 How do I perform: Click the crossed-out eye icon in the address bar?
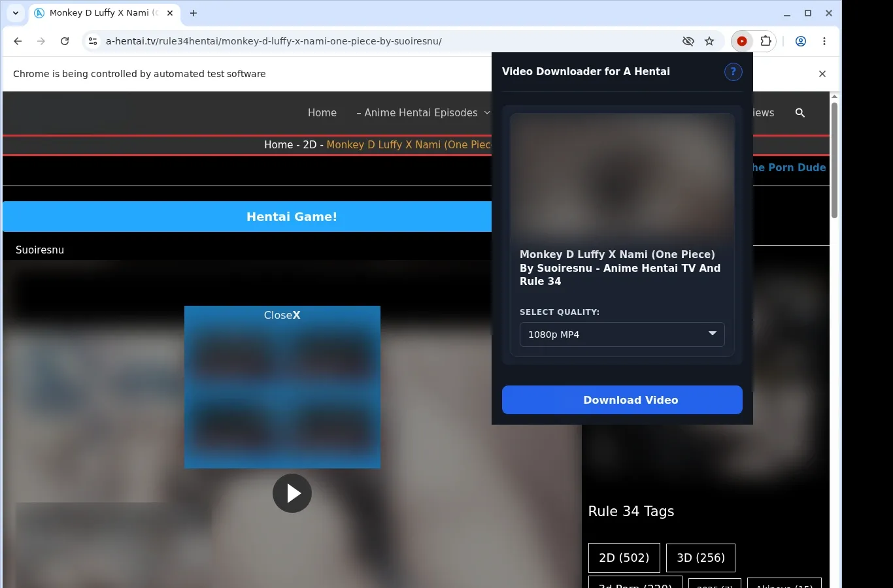click(688, 41)
